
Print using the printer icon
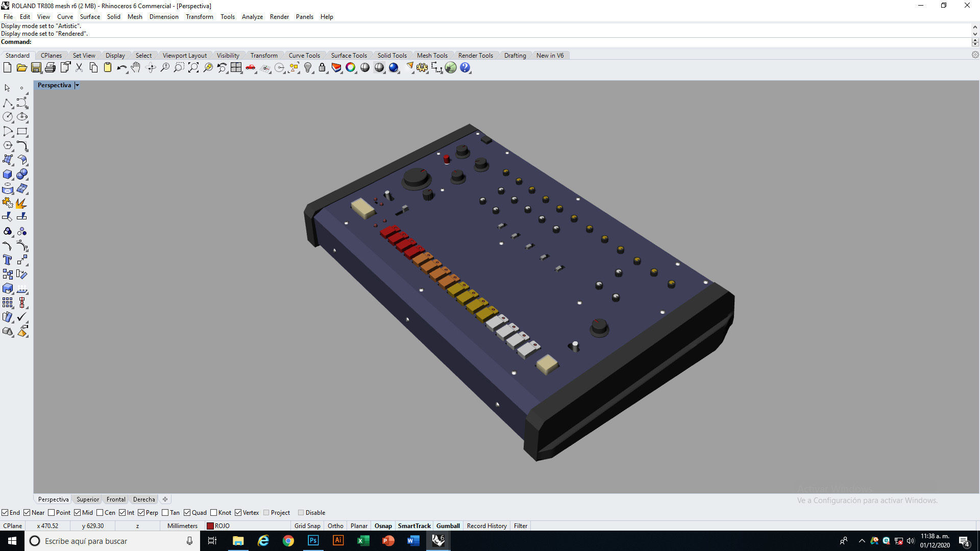pyautogui.click(x=50, y=67)
